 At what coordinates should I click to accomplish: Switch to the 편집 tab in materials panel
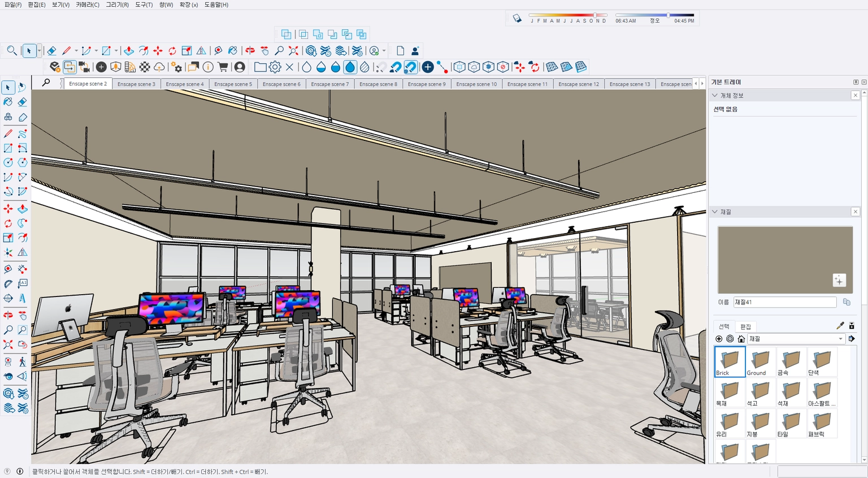pyautogui.click(x=746, y=326)
